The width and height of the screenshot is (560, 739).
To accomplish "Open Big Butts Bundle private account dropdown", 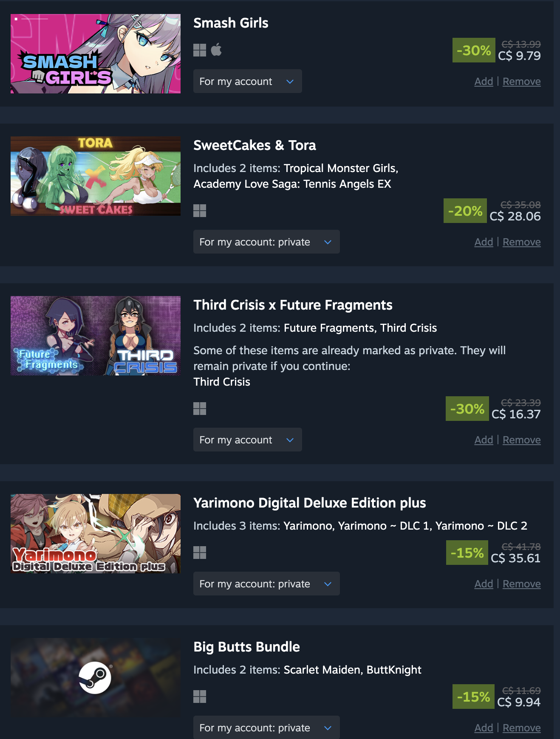I will (266, 727).
